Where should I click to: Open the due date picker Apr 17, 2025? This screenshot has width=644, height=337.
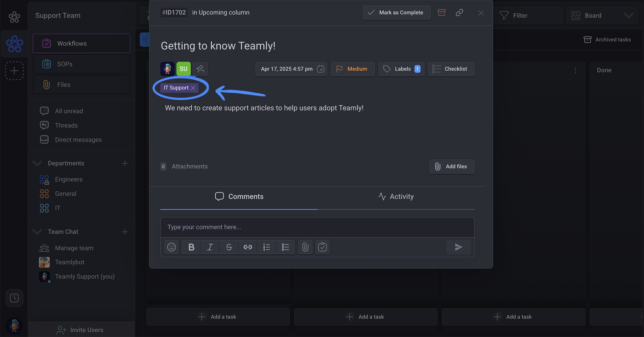coord(291,69)
